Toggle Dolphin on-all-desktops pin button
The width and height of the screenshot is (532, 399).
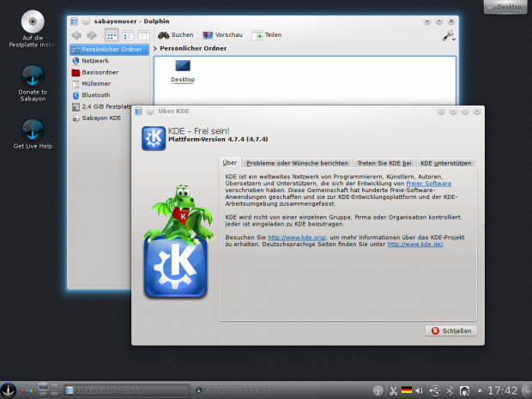click(x=86, y=21)
